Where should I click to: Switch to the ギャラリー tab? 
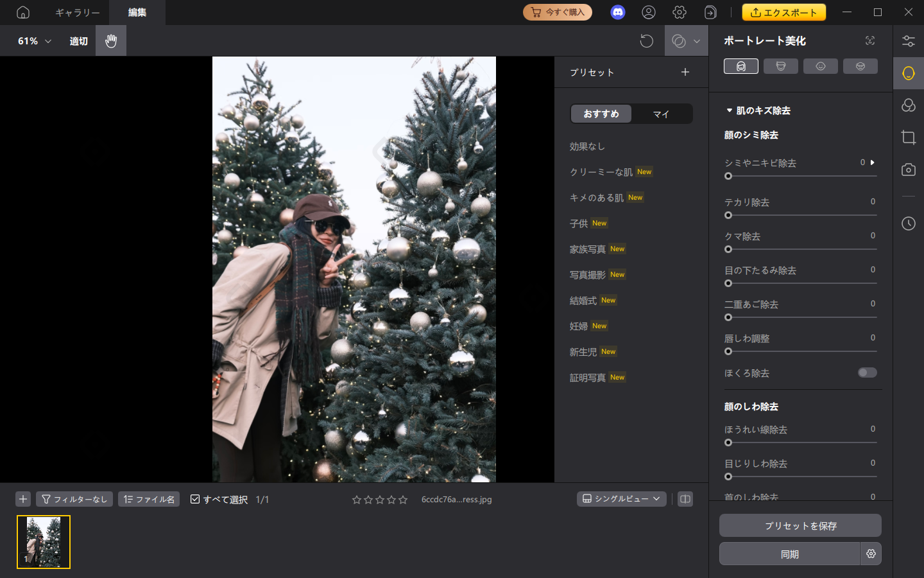click(x=77, y=12)
